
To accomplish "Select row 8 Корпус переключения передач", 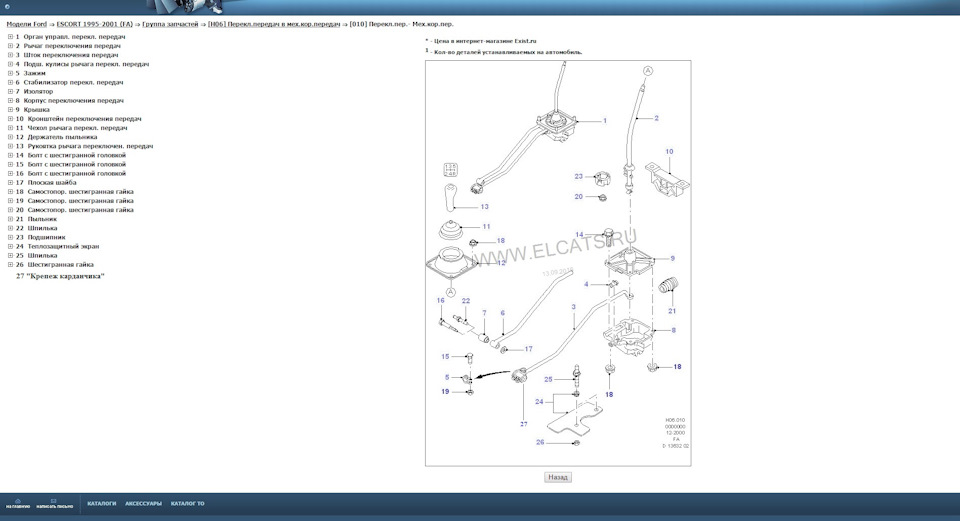I will point(69,100).
